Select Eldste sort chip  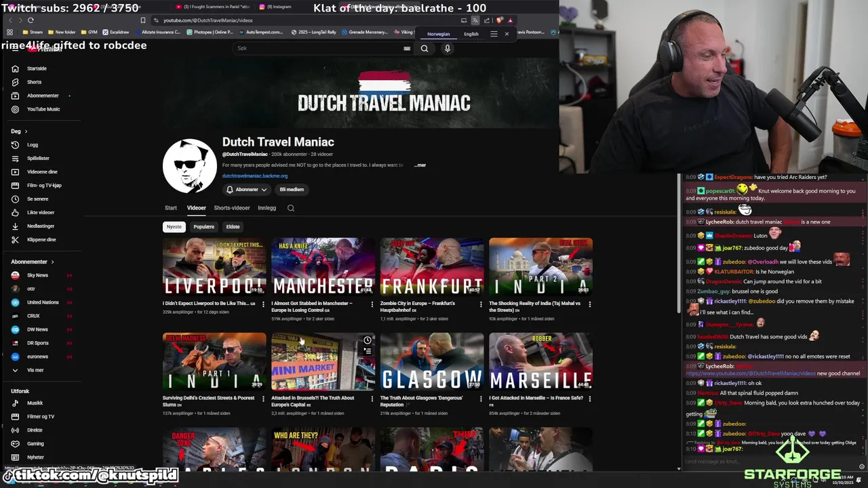point(233,227)
